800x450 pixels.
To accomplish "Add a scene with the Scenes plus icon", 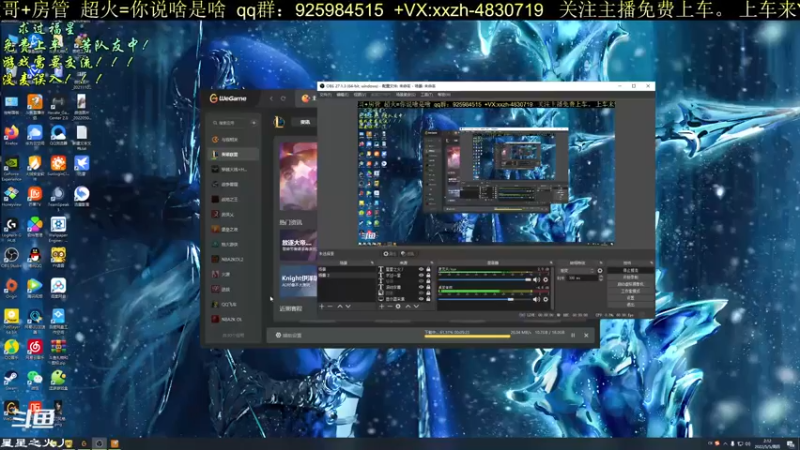I will 322,306.
